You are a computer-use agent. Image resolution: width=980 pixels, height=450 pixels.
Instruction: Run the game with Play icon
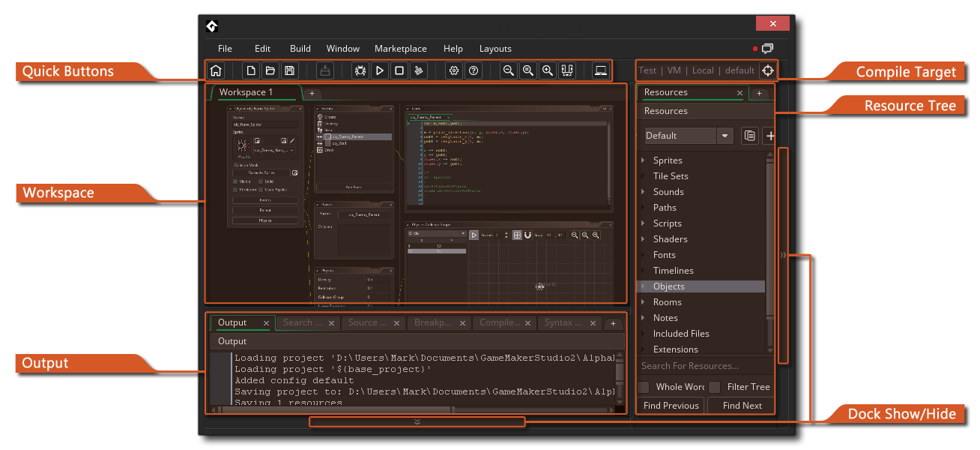380,71
